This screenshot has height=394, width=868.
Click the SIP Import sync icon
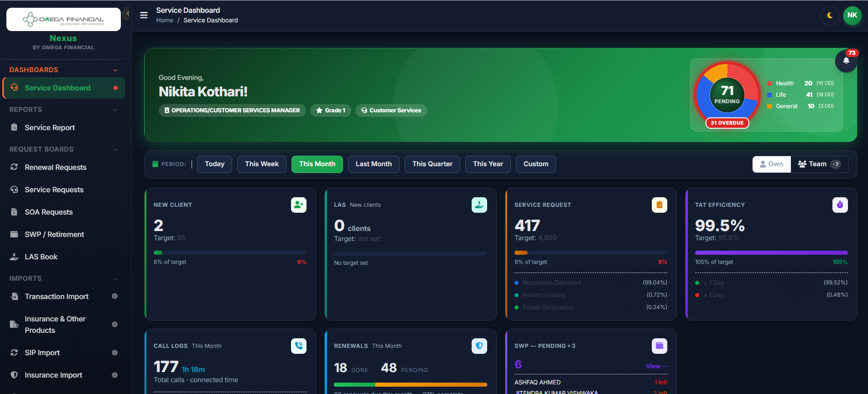[14, 352]
